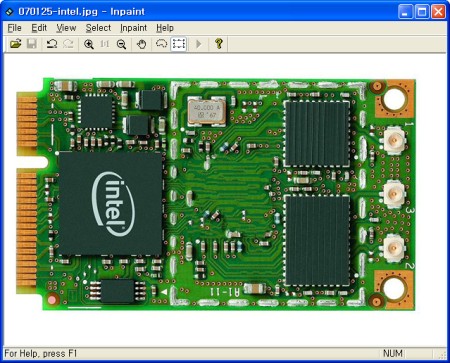Open the Help menu
The width and height of the screenshot is (450, 363).
point(165,28)
